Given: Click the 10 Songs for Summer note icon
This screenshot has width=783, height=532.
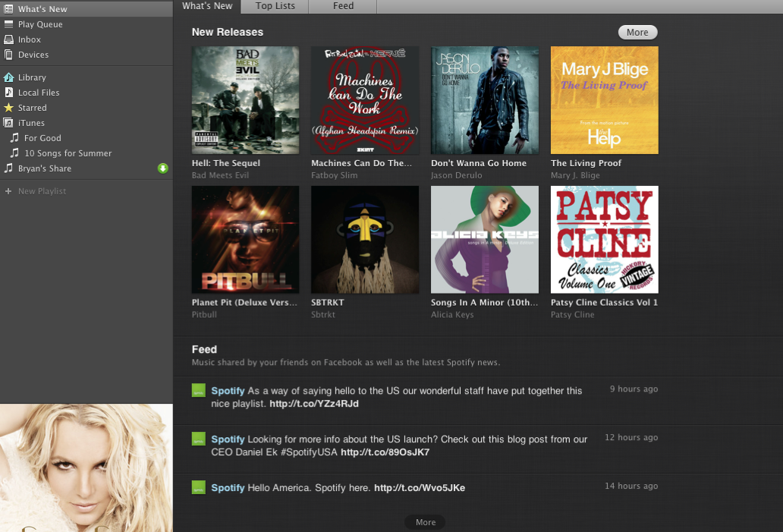Looking at the screenshot, I should tap(15, 153).
